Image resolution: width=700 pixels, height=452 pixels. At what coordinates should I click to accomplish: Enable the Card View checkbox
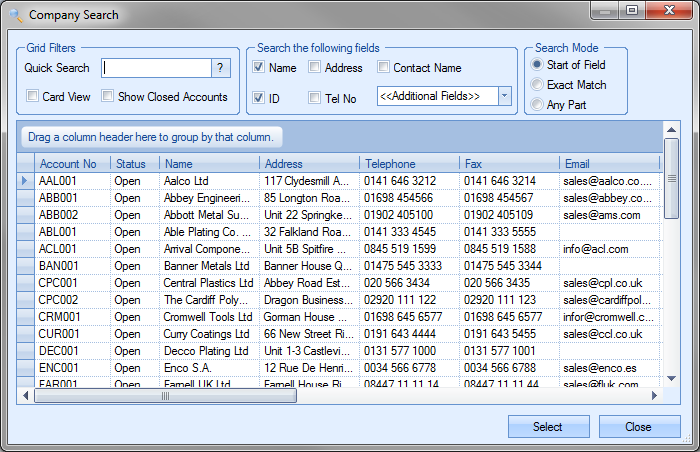point(33,97)
